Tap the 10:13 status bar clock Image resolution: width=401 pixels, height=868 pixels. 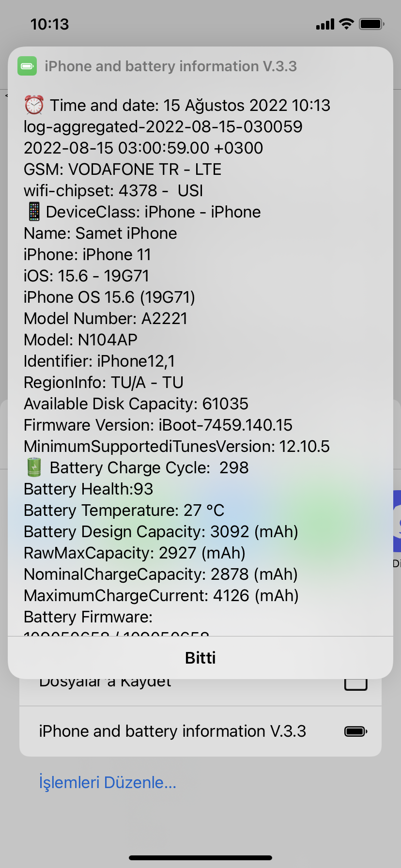pos(49,24)
